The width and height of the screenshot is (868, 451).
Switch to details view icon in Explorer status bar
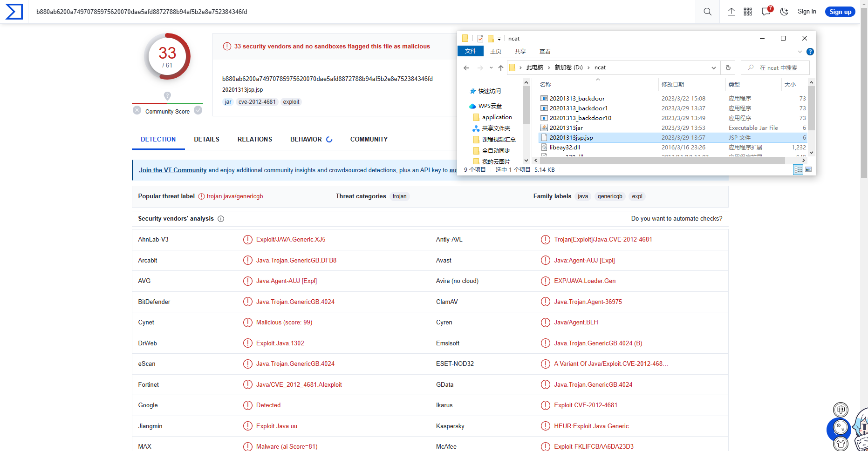[798, 170]
